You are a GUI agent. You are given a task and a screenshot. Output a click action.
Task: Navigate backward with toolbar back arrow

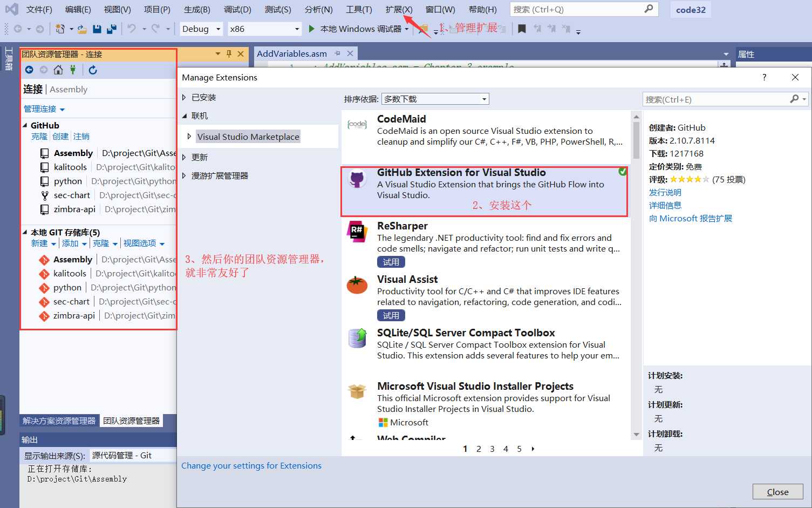[x=18, y=29]
